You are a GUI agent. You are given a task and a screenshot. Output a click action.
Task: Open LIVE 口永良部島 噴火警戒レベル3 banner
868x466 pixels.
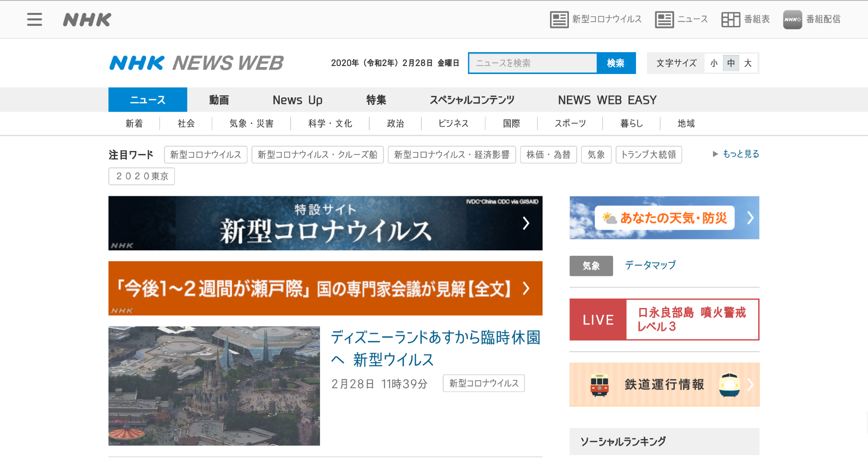point(664,319)
